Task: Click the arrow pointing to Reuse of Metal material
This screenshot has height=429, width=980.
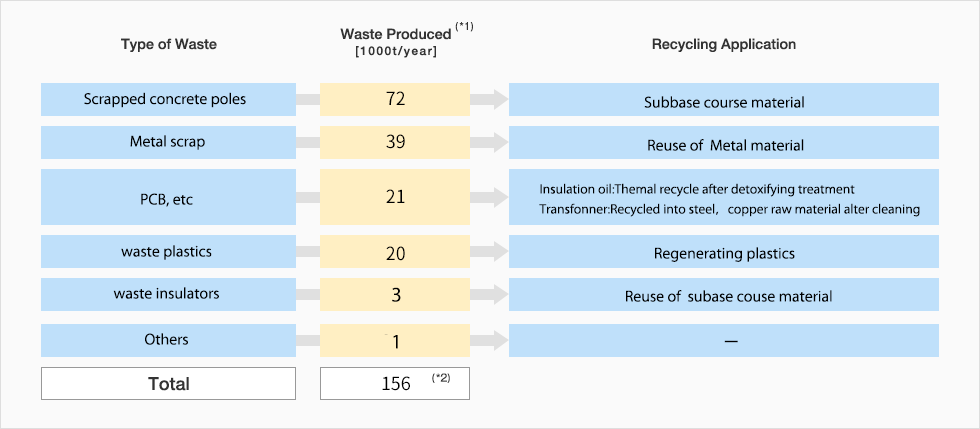Action: pyautogui.click(x=489, y=142)
